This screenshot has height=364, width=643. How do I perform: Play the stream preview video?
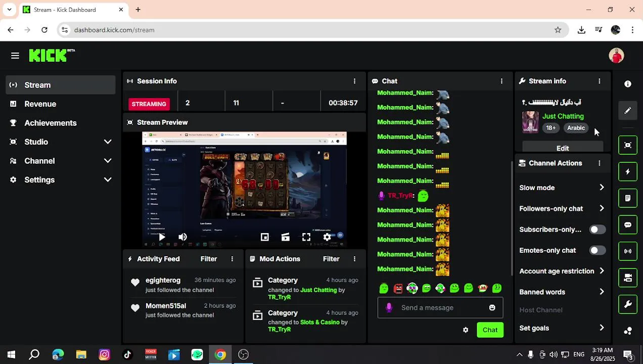162,237
